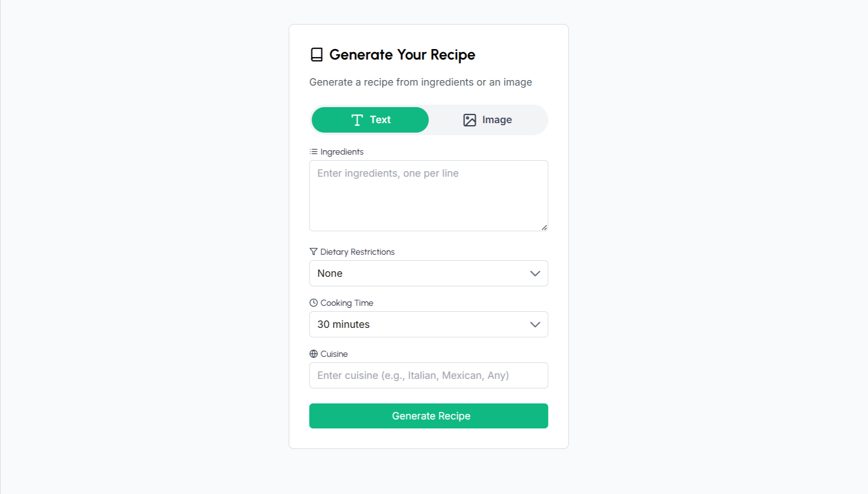
Task: Click into the Cuisine input field
Action: (428, 375)
